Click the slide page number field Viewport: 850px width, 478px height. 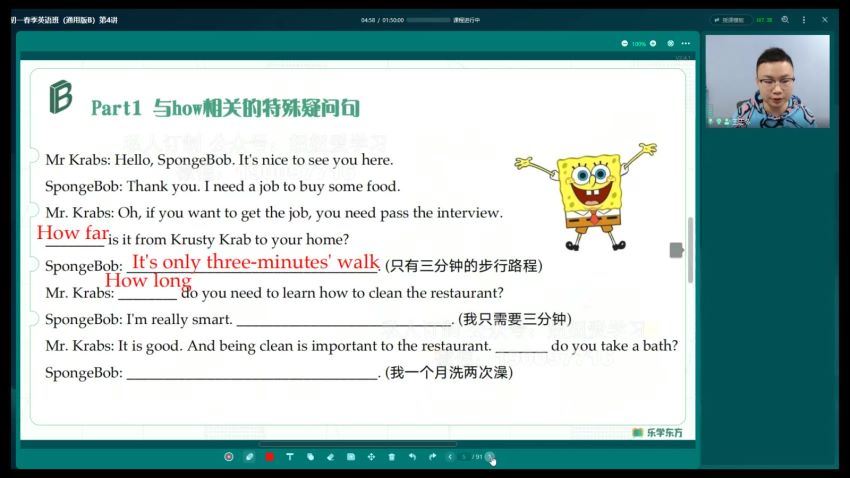click(x=464, y=457)
